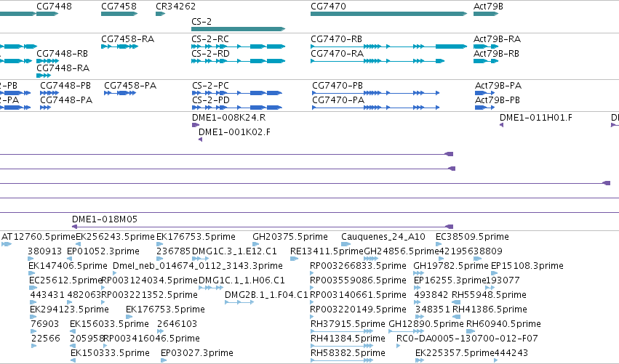Click the EK225357.5prime EST label
Screen dimensions: 619x364
coord(455,353)
